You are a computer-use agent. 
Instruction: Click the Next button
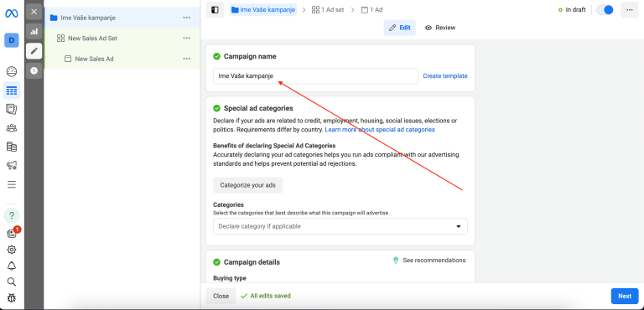[625, 296]
